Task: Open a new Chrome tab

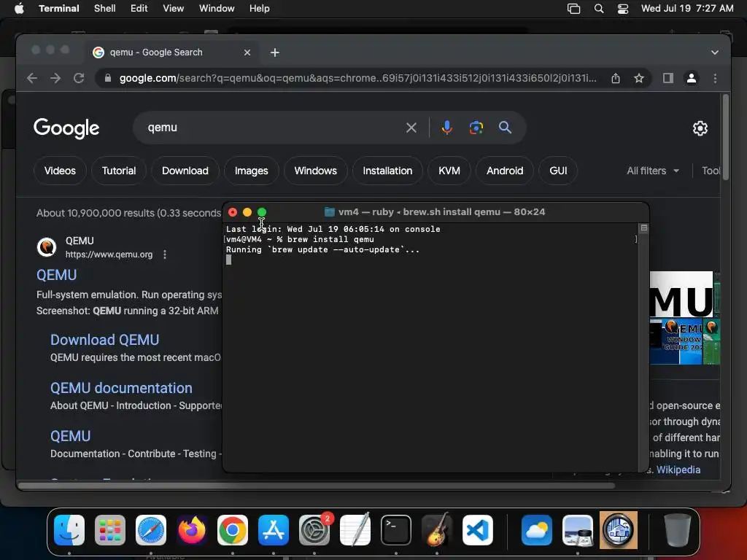Action: (x=275, y=52)
